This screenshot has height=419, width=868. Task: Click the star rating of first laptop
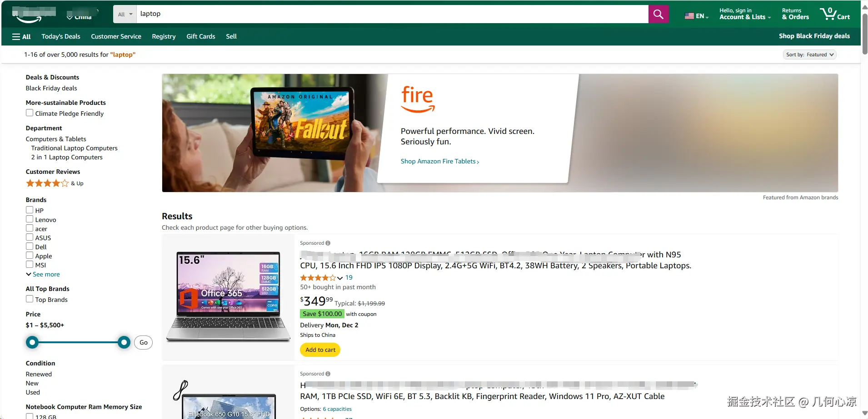pos(318,278)
